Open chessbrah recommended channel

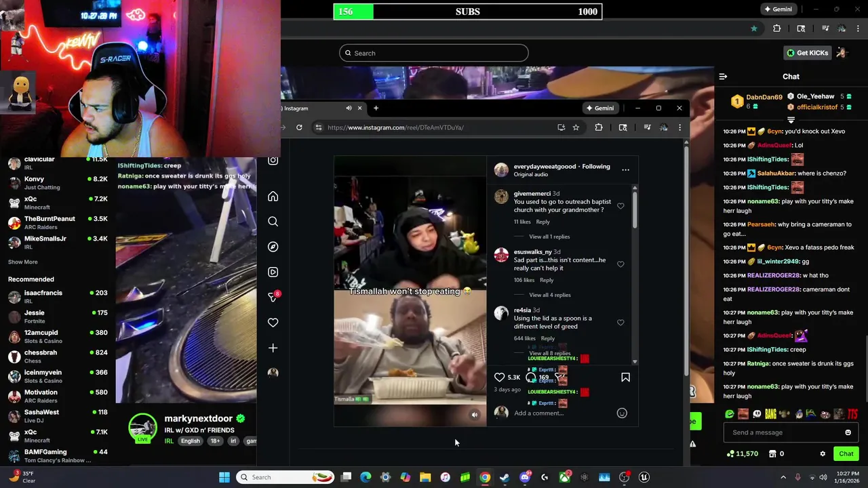click(x=58, y=357)
